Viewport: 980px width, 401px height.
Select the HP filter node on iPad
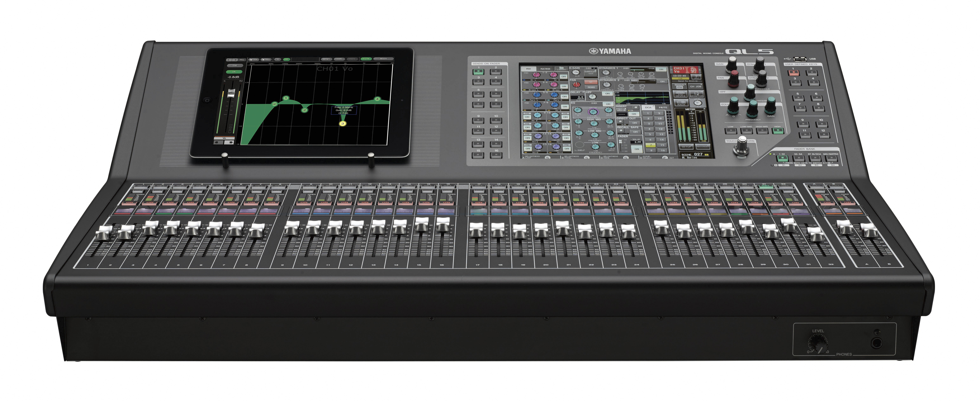pos(275,104)
